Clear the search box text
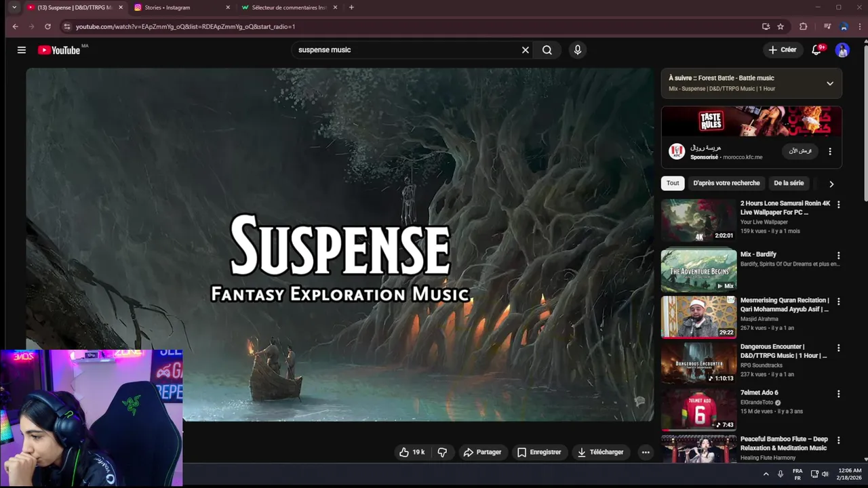The image size is (868, 488). 525,49
